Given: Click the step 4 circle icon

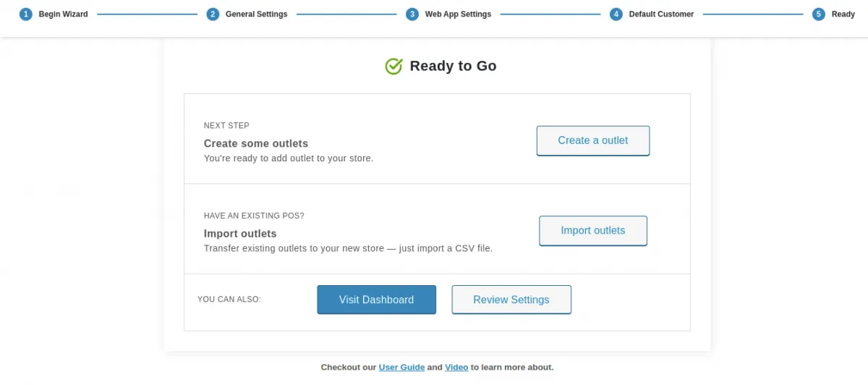Looking at the screenshot, I should pos(616,14).
